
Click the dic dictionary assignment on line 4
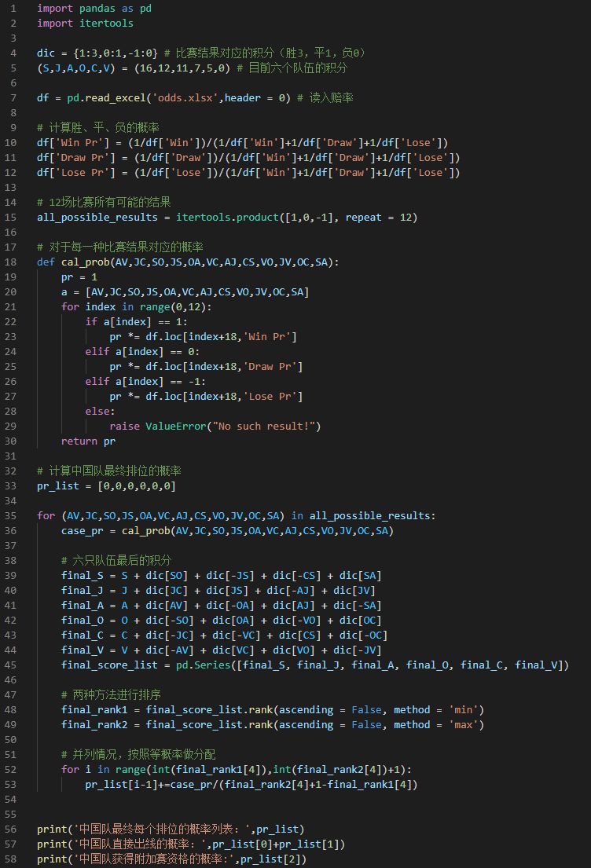[x=97, y=53]
